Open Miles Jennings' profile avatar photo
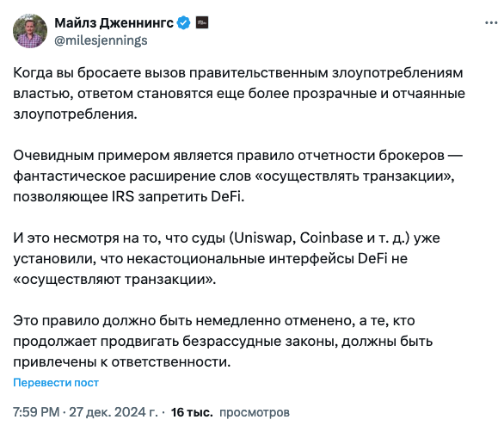 (30, 31)
